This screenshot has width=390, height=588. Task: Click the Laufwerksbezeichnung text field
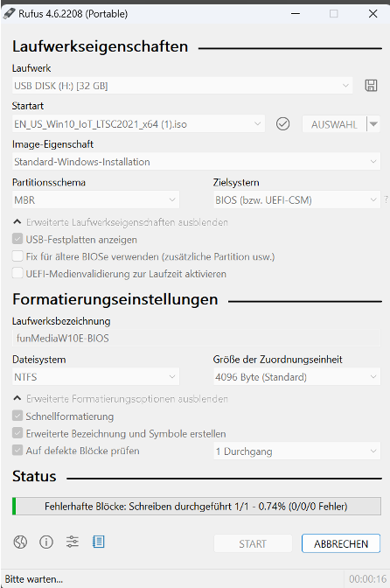[x=196, y=339]
